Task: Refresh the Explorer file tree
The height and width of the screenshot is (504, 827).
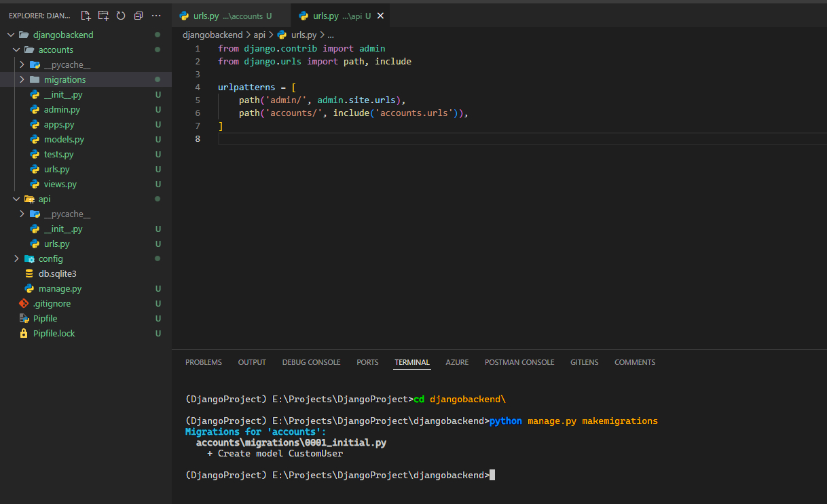Action: 121,16
